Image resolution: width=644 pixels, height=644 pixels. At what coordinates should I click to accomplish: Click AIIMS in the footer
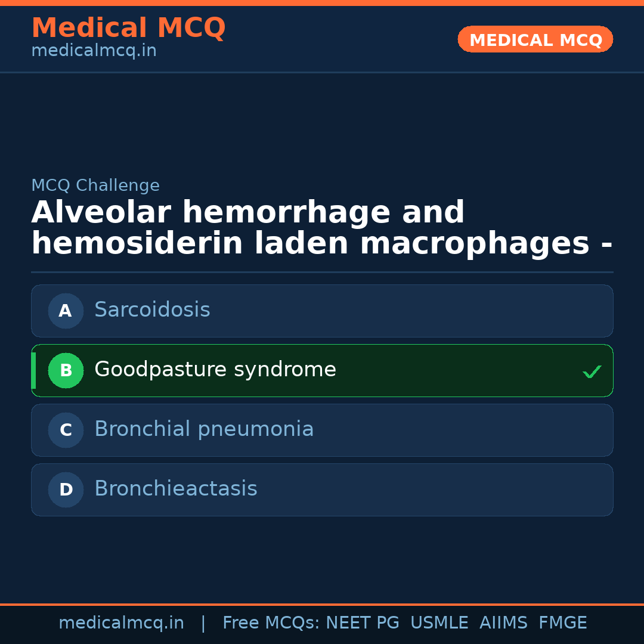[x=503, y=623]
